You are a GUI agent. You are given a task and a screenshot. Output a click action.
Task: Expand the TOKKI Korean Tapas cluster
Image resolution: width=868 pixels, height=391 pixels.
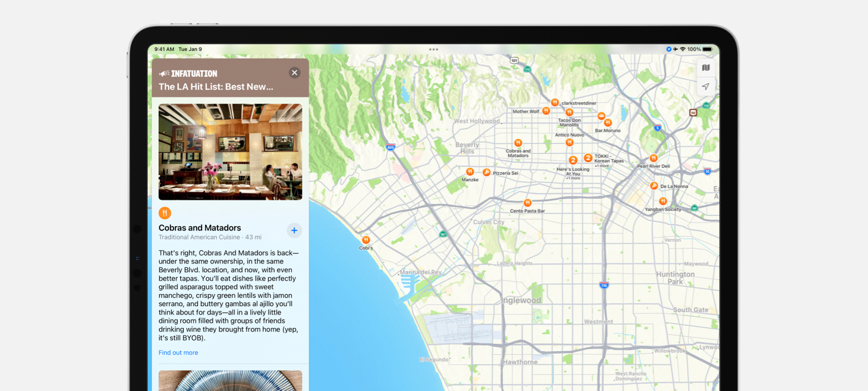point(588,157)
